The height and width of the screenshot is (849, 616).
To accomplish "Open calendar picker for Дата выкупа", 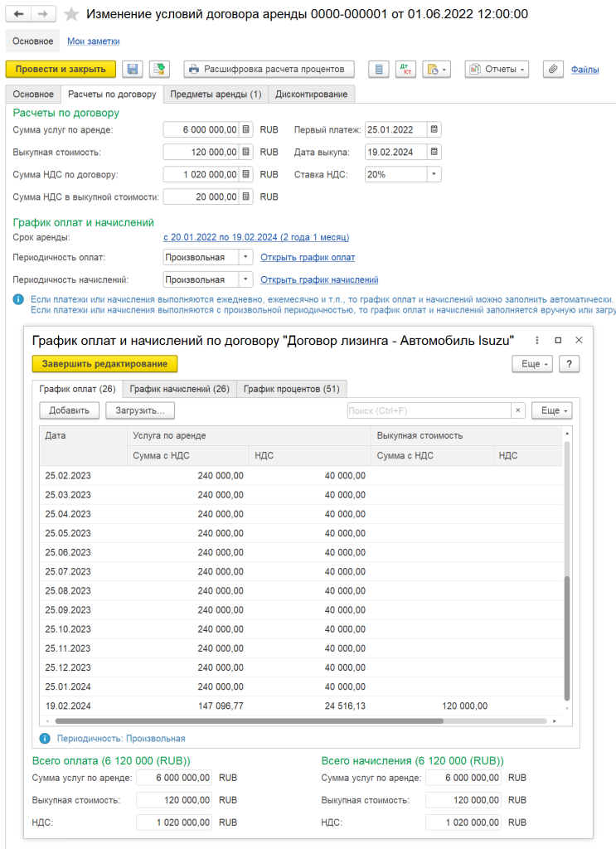I will (434, 152).
